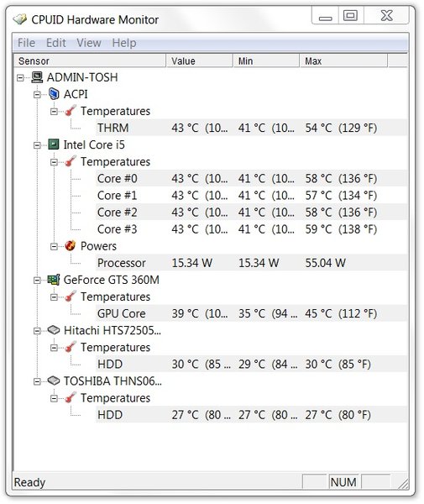
Task: Click the Powers flame icon
Action: coord(70,246)
